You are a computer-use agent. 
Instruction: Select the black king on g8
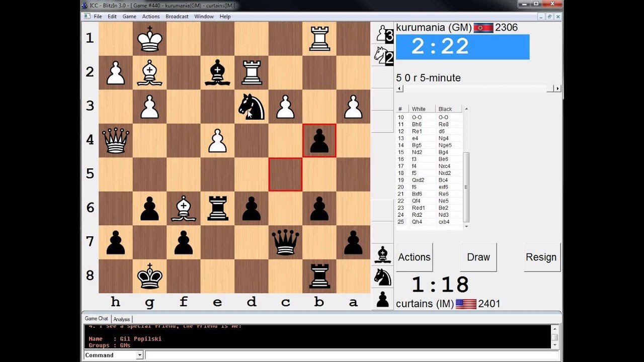(150, 276)
